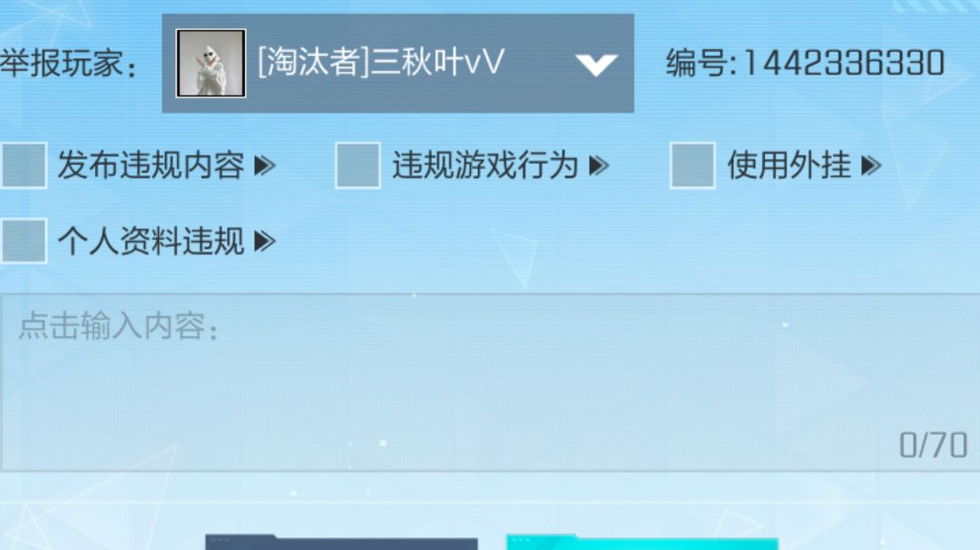Click the 0/70 character counter

point(933,446)
